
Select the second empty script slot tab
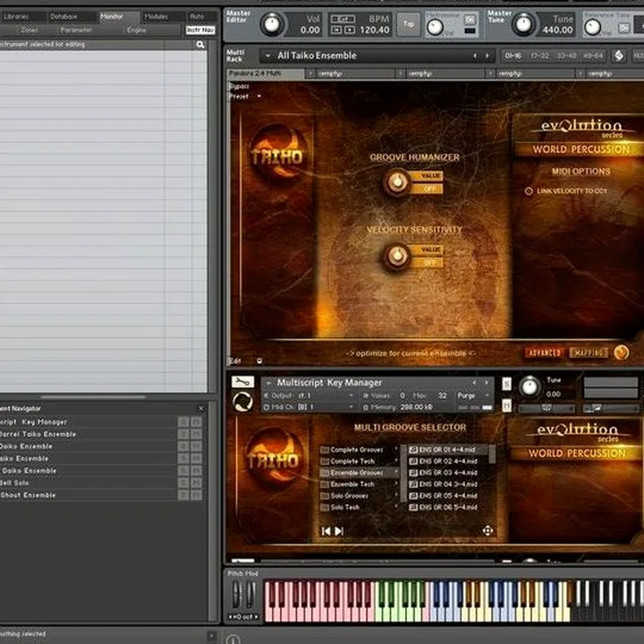[446, 73]
